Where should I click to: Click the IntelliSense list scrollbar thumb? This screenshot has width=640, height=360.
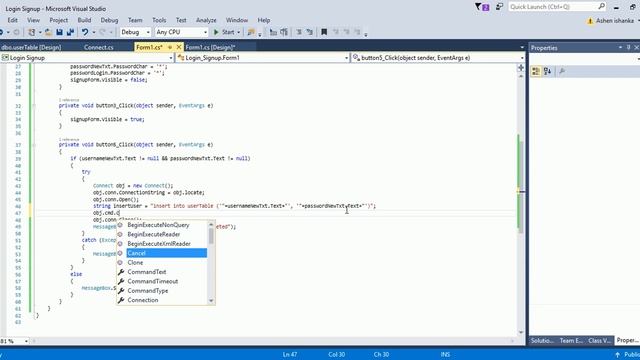[211, 236]
